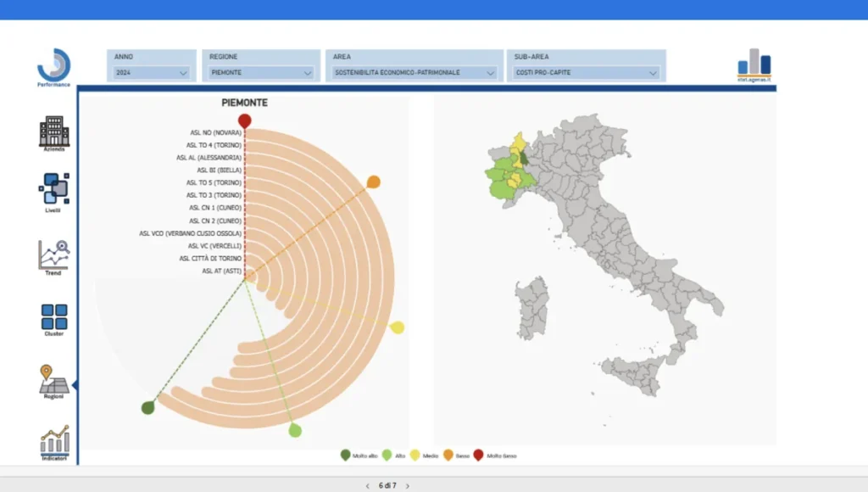Open the Aziende section icon

53,127
